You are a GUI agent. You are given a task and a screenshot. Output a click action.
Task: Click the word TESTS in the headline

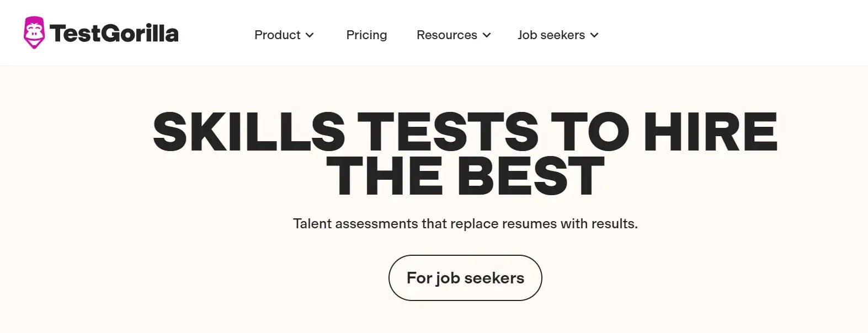point(448,131)
